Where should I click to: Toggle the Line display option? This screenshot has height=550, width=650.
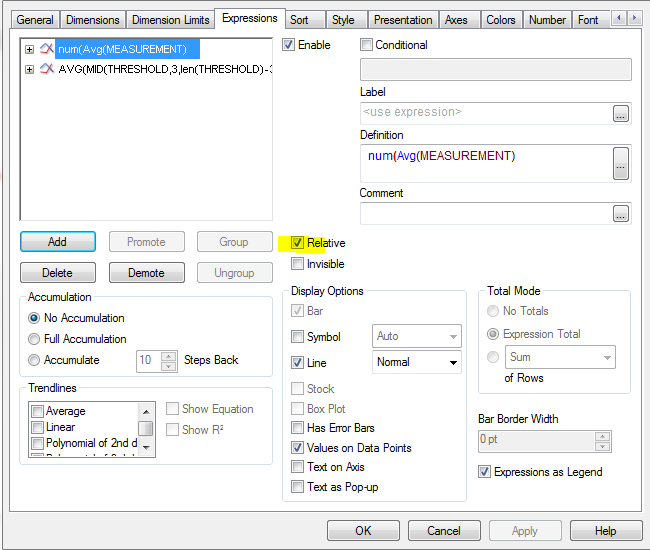click(x=297, y=363)
